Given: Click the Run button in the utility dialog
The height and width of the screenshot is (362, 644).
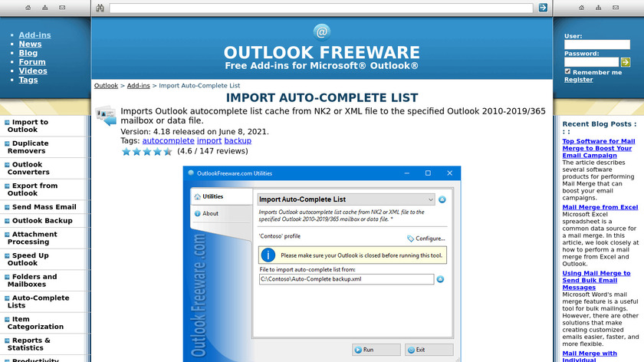Looking at the screenshot, I should pyautogui.click(x=376, y=350).
